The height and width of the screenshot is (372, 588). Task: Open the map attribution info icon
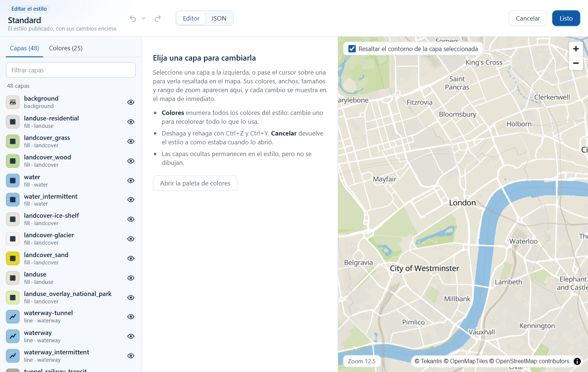tap(577, 361)
